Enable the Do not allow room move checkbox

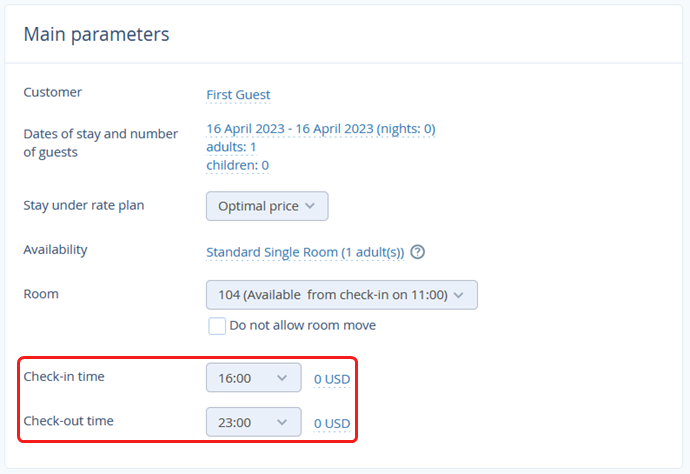point(217,326)
